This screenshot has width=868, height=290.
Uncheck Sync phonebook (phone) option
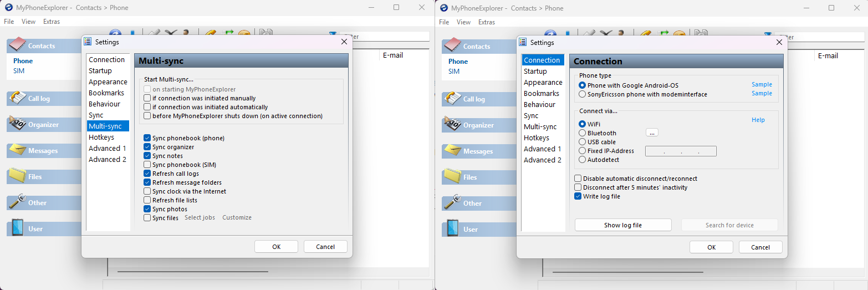tap(147, 138)
